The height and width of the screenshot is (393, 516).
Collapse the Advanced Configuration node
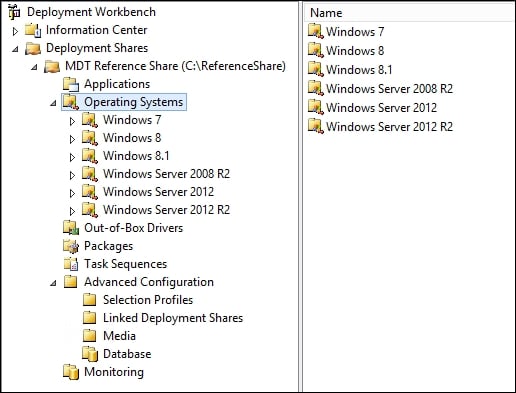coord(53,283)
